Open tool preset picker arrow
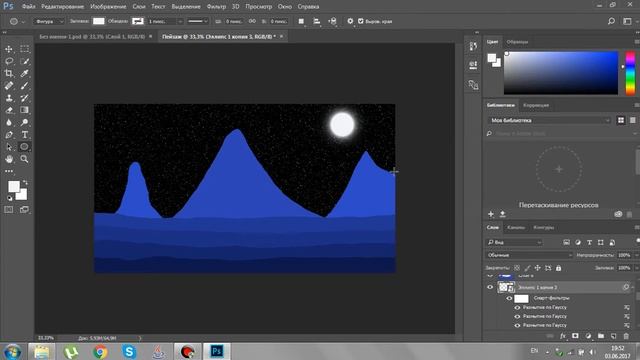The width and height of the screenshot is (640, 360). click(23, 21)
